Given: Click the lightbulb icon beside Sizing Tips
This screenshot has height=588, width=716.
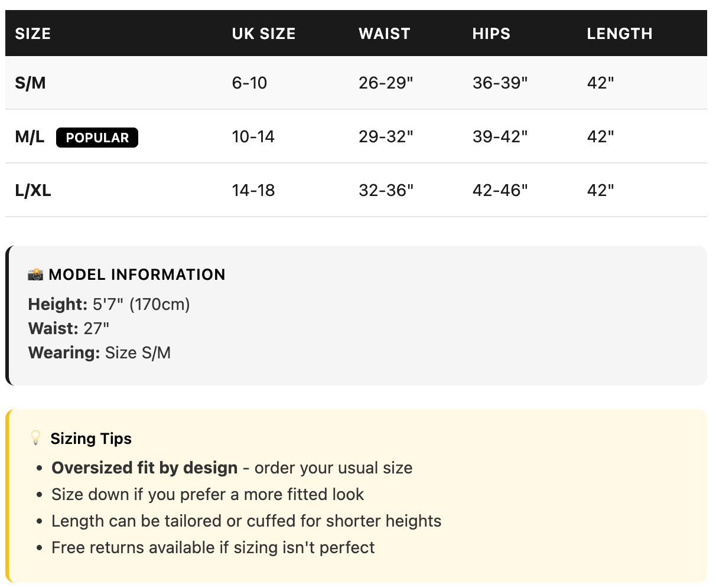Looking at the screenshot, I should tap(35, 438).
